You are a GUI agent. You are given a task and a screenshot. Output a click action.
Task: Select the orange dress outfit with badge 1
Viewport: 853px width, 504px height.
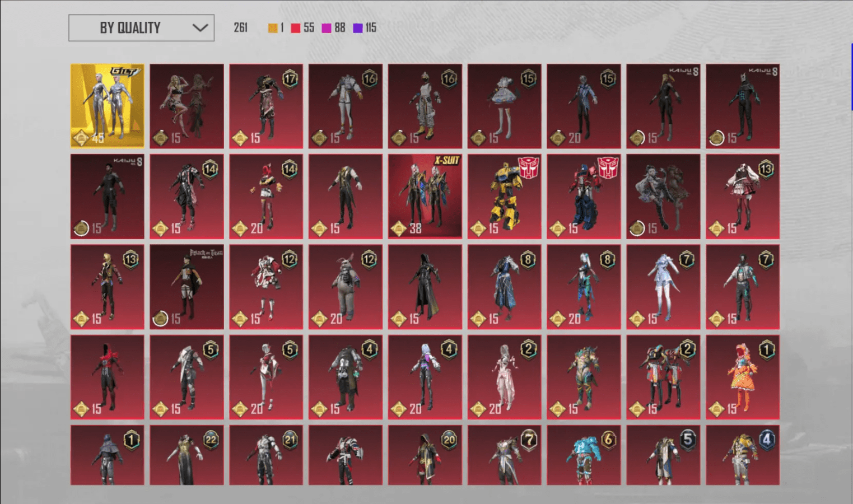[742, 377]
